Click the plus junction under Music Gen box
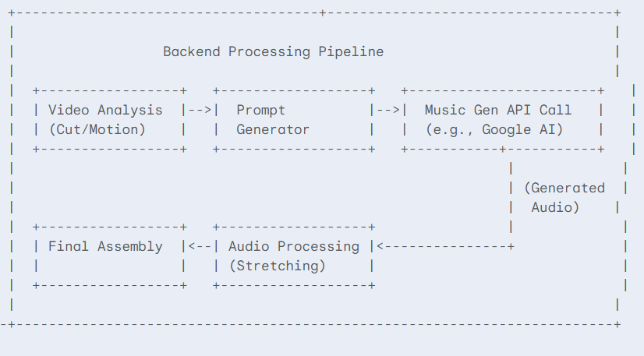Viewport: 644px width, 356px height. tap(503, 150)
